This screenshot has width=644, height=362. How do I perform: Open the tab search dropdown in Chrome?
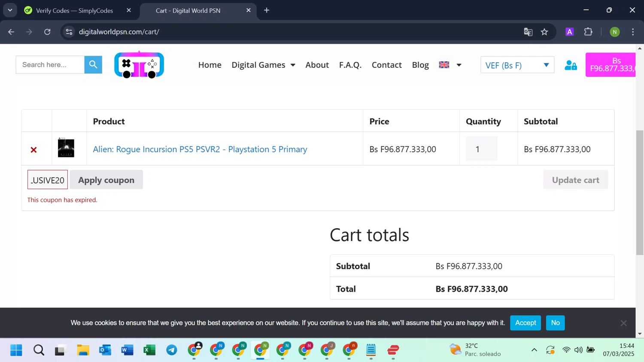[x=10, y=10]
